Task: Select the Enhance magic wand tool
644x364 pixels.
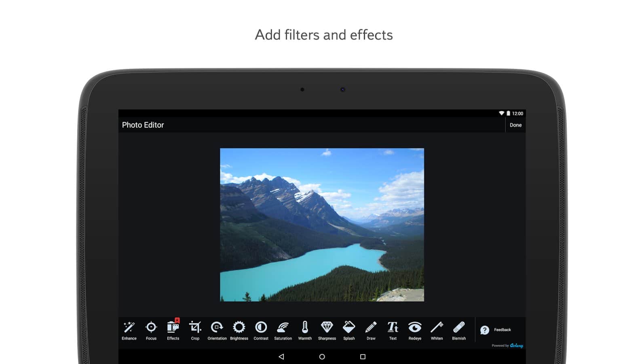Action: click(129, 330)
